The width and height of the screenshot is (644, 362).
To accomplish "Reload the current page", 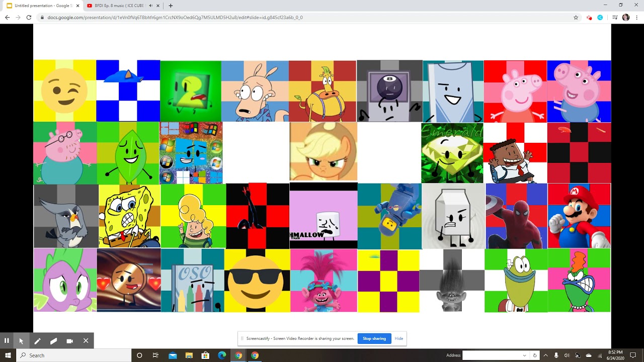I will coord(29,17).
